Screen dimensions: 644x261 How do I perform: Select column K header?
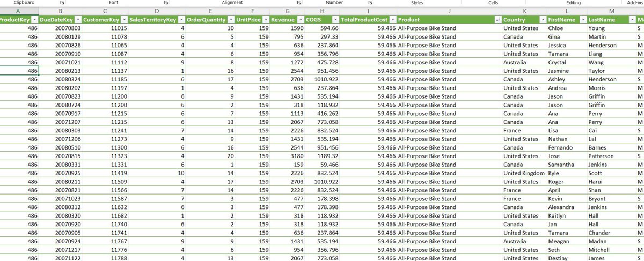pyautogui.click(x=524, y=11)
